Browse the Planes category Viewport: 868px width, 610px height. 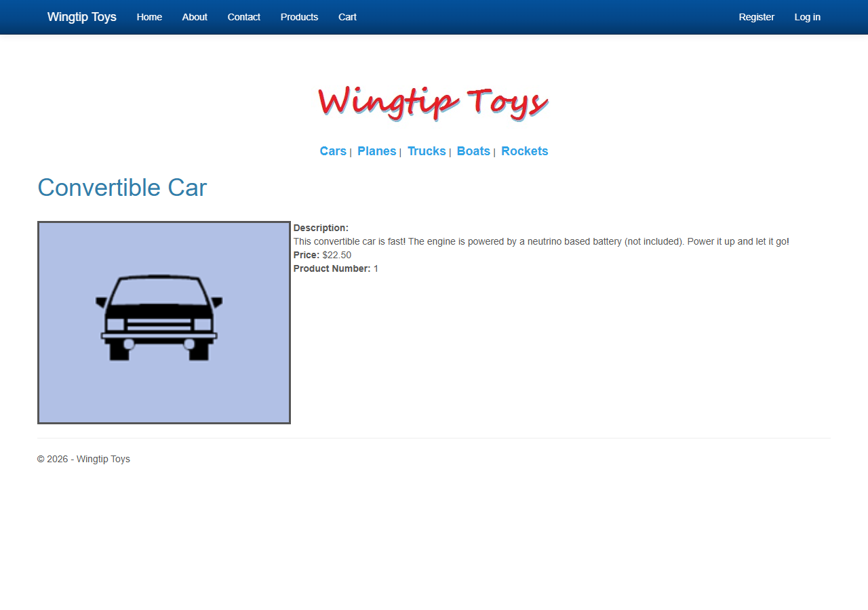376,151
